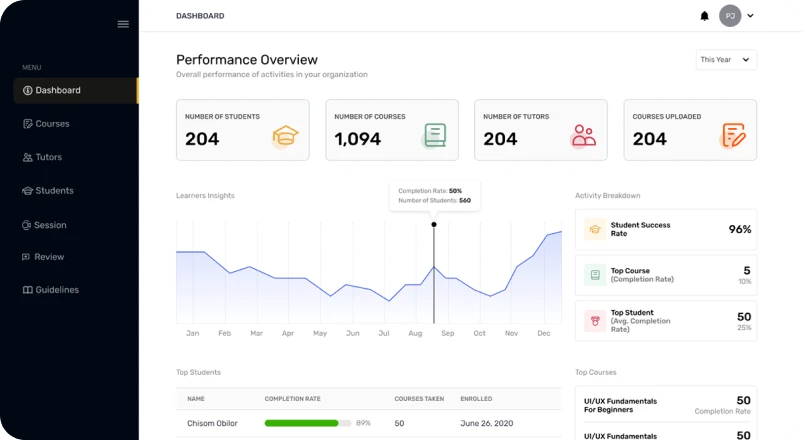Viewport: 803px width, 440px height.
Task: Click the graduation cap students icon
Action: [x=285, y=136]
